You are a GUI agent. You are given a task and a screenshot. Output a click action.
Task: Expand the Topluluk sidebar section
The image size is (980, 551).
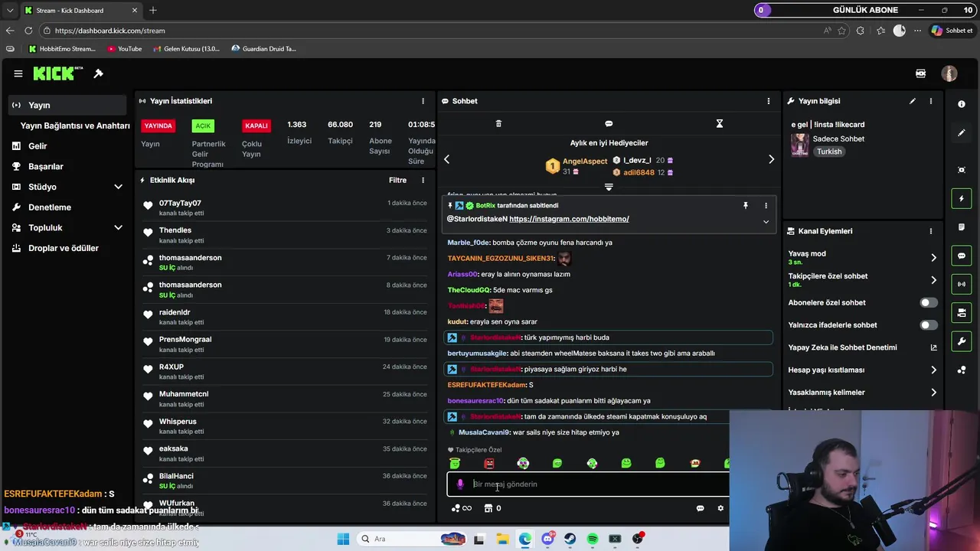pos(118,227)
